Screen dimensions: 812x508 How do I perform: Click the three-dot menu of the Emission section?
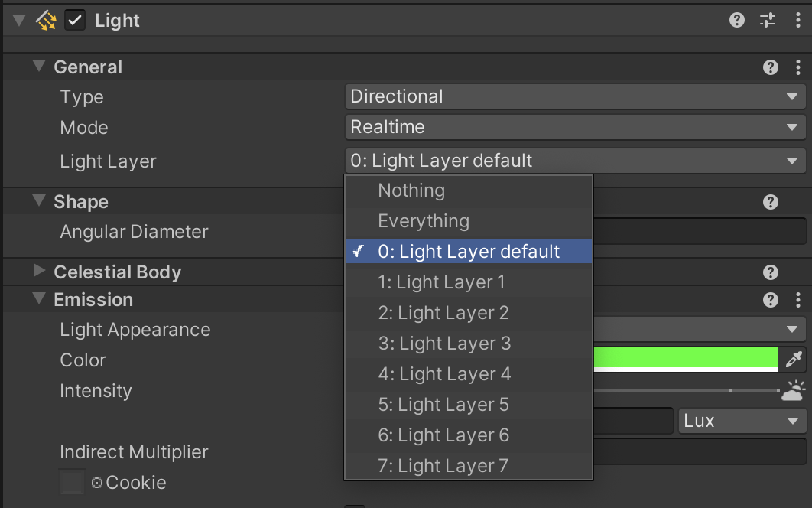click(x=797, y=298)
